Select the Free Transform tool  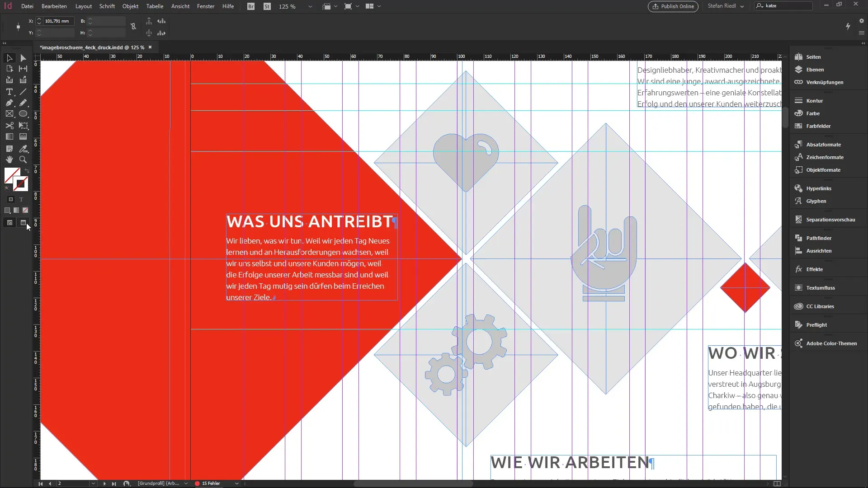[23, 126]
